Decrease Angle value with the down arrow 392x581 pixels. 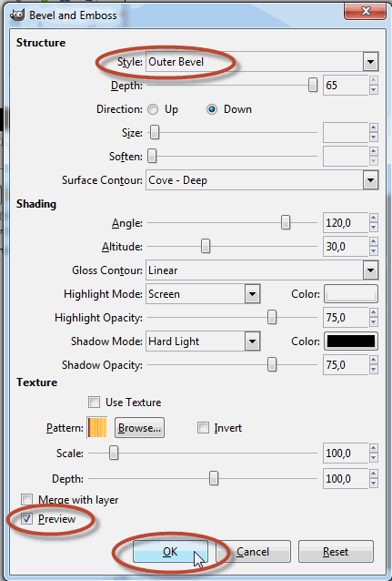coord(374,228)
